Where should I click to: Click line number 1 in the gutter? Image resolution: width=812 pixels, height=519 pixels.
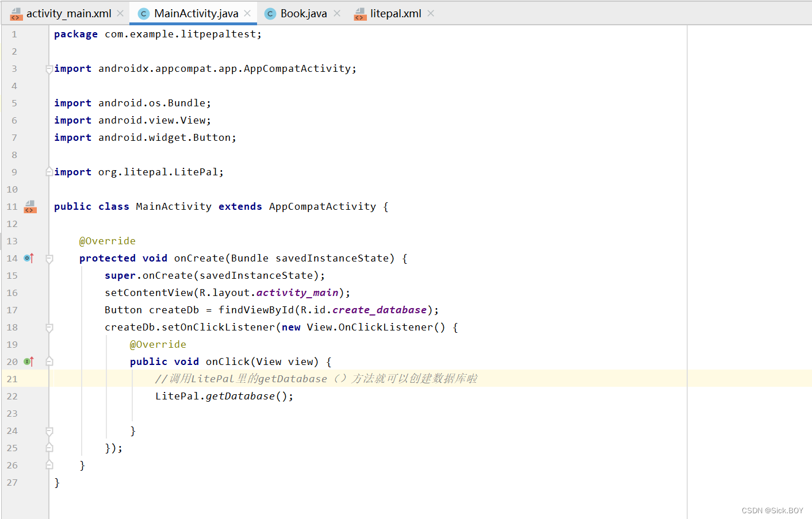[14, 34]
